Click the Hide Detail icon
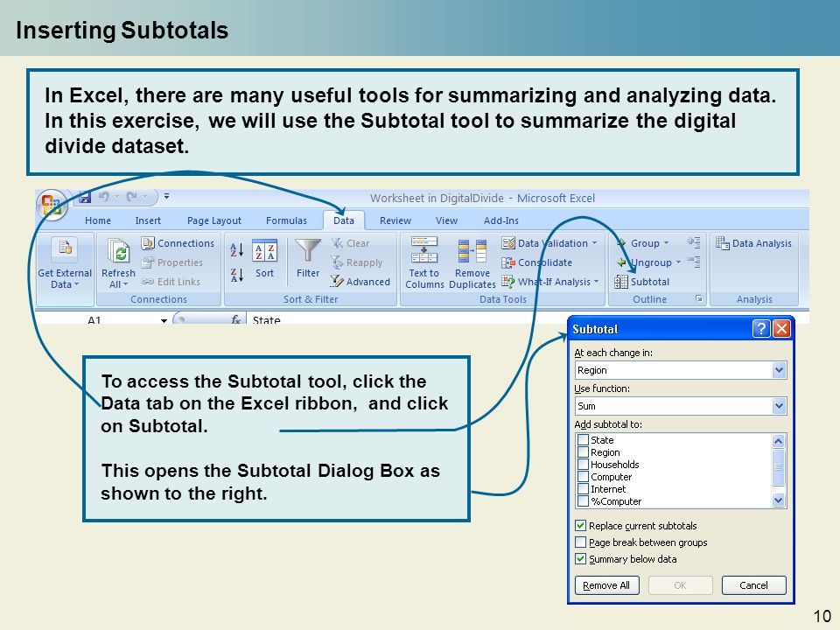 [694, 262]
